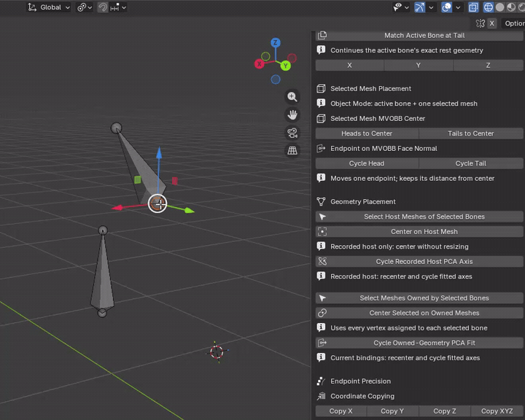The height and width of the screenshot is (420, 525).
Task: Click the armature symmetry butterfly icon
Action: pos(480,23)
